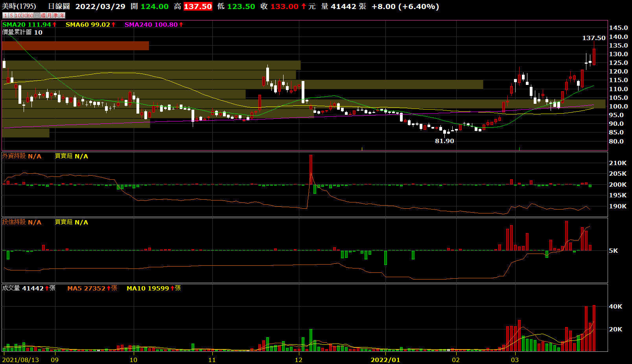This screenshot has width=632, height=364.
Task: Select the 30-minute period button
Action: pyautogui.click(x=24, y=15)
